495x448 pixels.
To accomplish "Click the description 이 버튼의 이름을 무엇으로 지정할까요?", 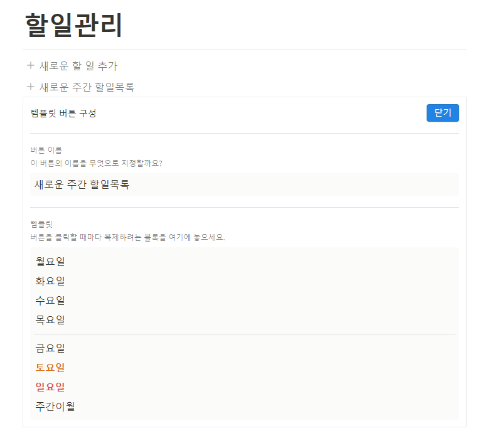I will click(x=96, y=163).
